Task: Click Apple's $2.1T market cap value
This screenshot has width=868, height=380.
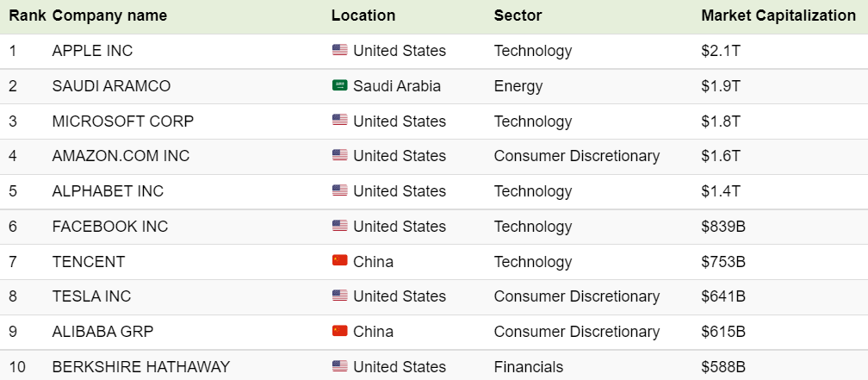Action: point(721,51)
